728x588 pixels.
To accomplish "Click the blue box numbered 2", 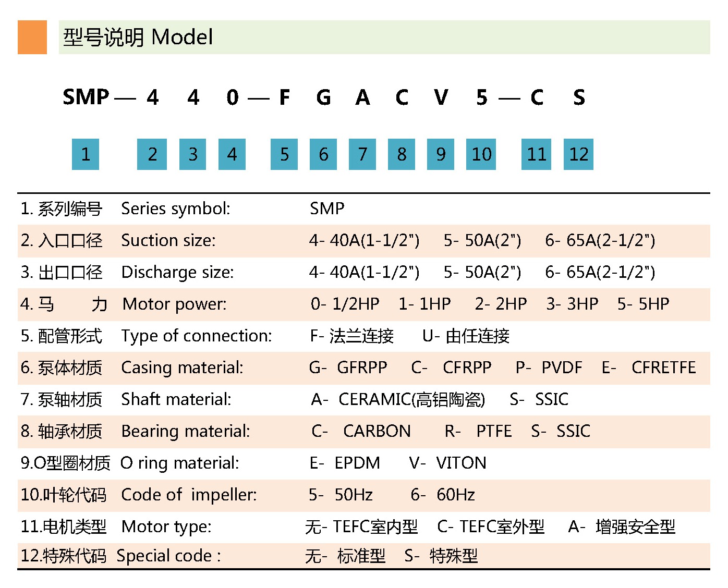I will [x=152, y=154].
